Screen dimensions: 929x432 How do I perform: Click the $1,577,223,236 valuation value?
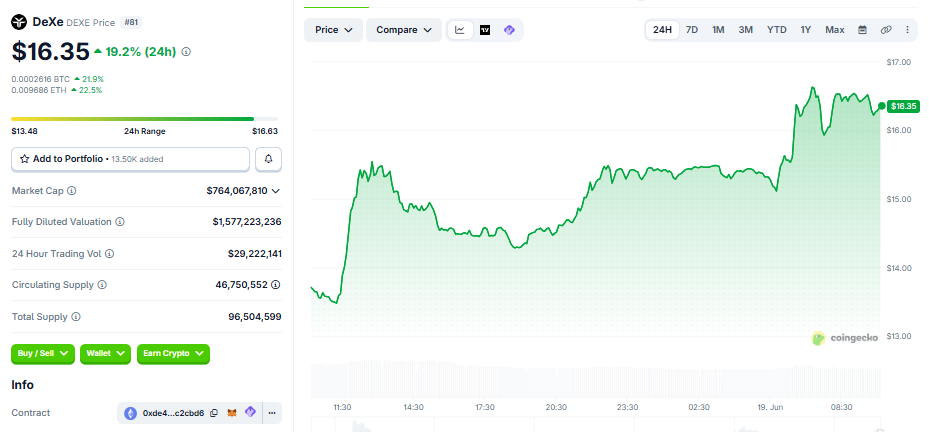pos(247,222)
